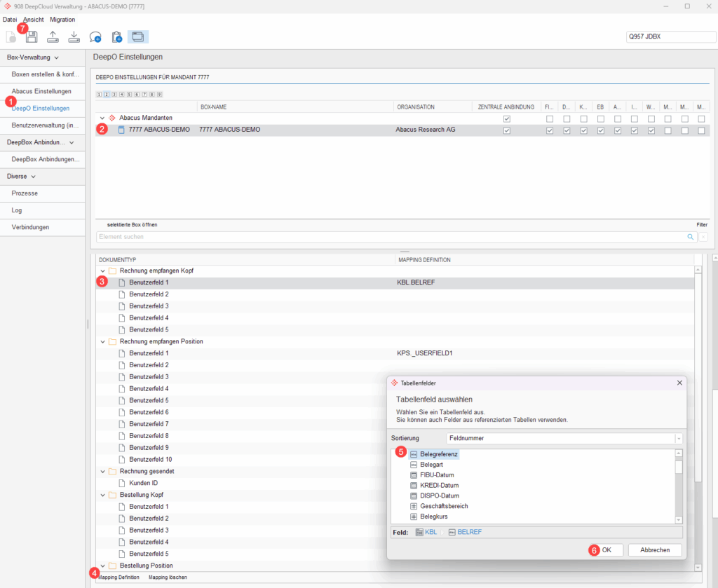Click level 9 tree button above table
The image size is (718, 588).
point(159,95)
